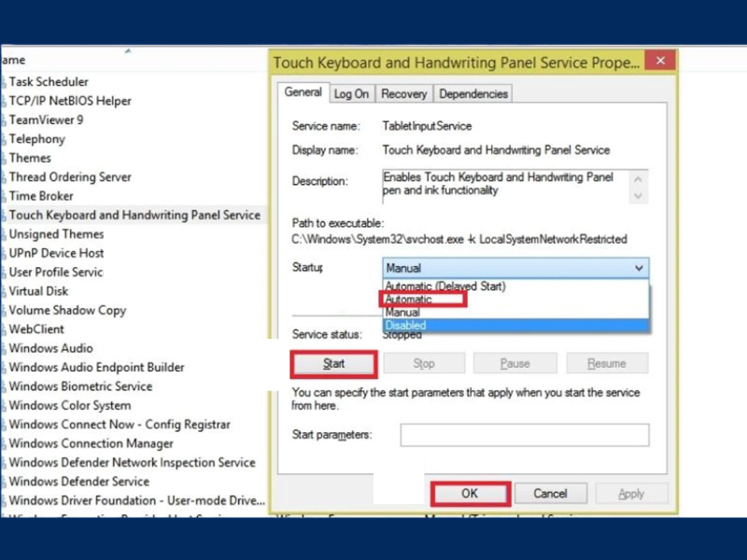Choose the Manual option in the open list
The height and width of the screenshot is (560, 747).
click(x=403, y=313)
